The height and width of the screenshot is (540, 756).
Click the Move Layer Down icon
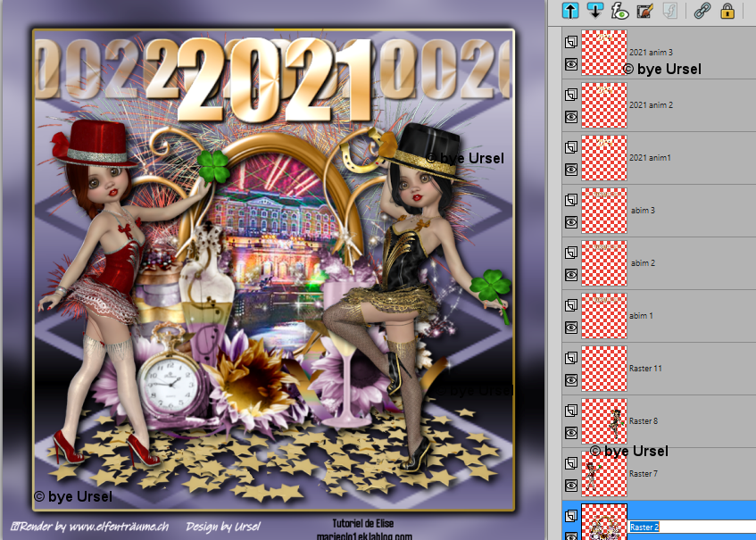[595, 10]
